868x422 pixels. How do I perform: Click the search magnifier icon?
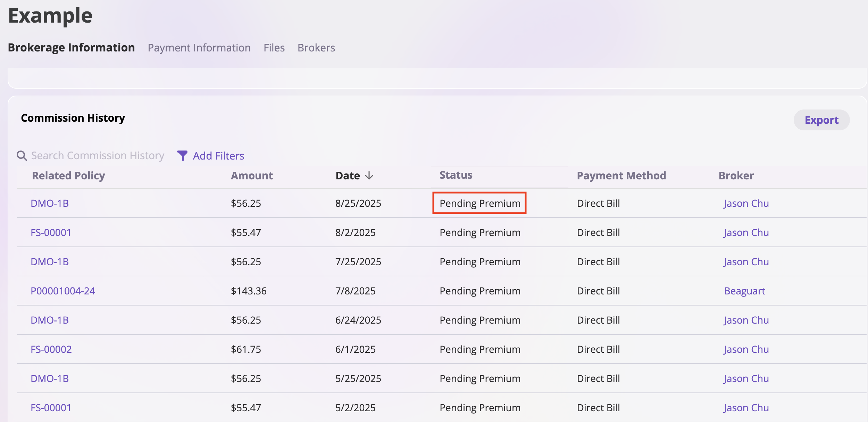pos(22,156)
